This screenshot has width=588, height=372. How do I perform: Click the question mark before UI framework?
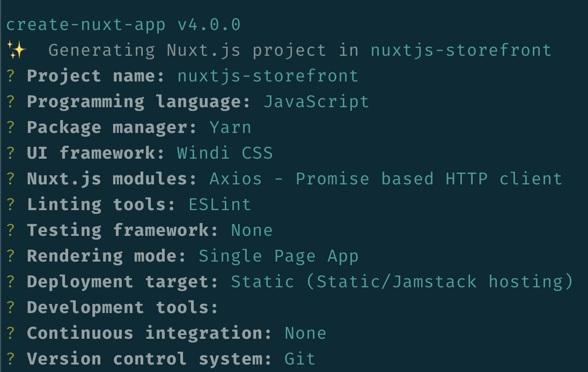[10, 153]
